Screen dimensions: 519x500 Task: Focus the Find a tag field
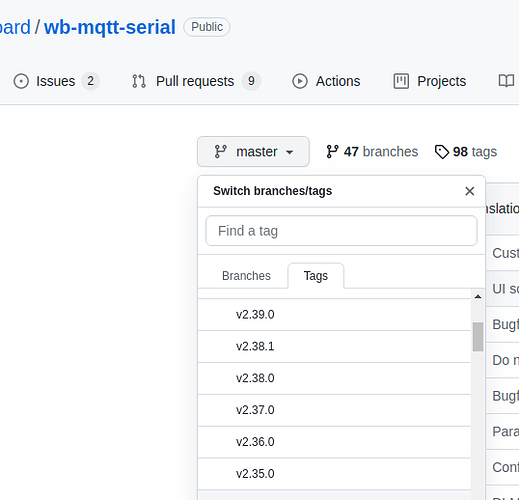pyautogui.click(x=342, y=231)
